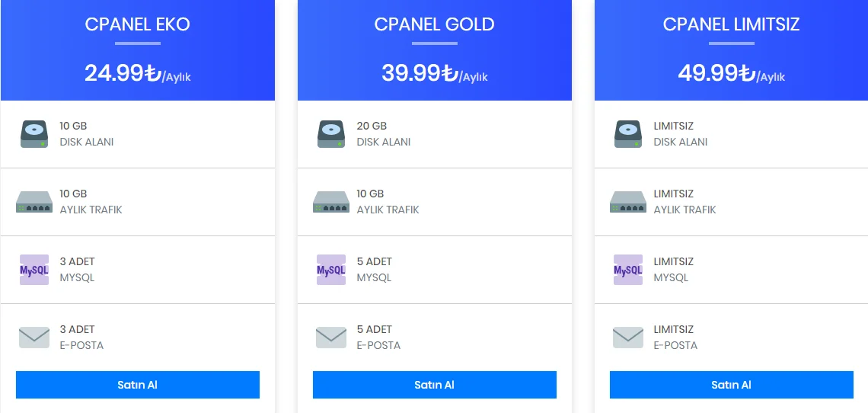
Task: Click the 49.99₺ monthly price
Action: coord(731,74)
